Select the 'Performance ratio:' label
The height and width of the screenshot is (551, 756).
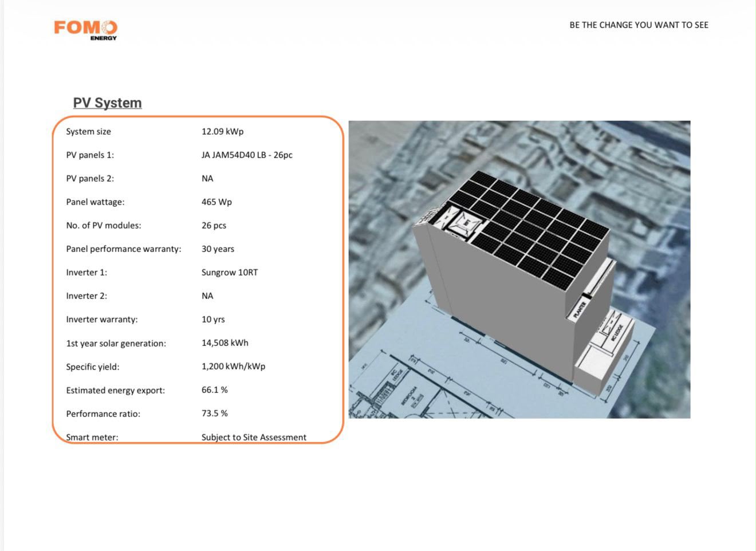[103, 414]
